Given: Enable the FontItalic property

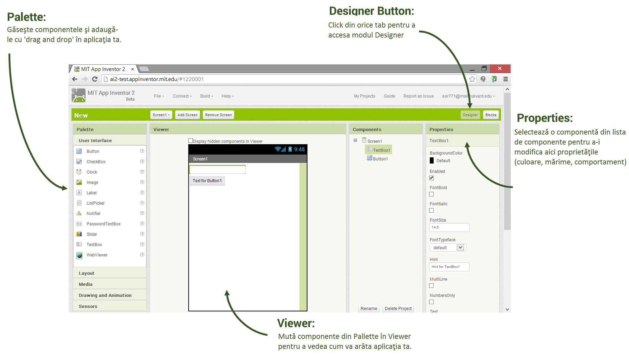Looking at the screenshot, I should pos(431,210).
